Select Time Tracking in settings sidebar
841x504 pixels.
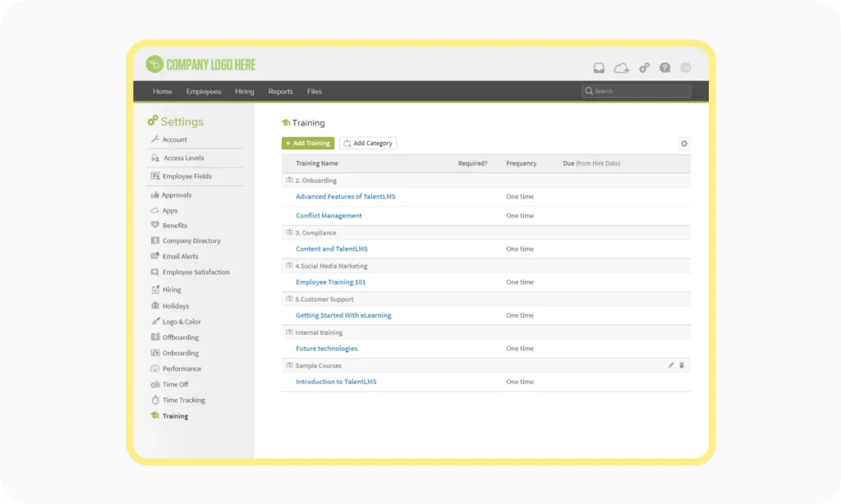(x=183, y=400)
